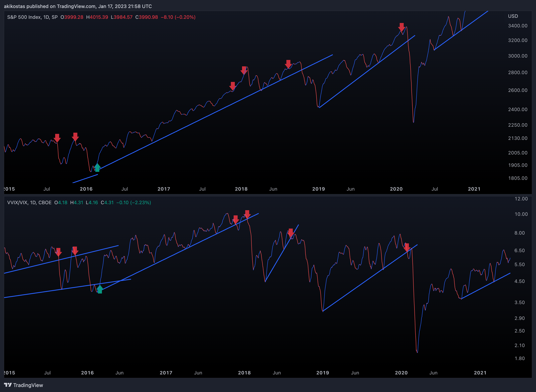The height and width of the screenshot is (392, 536).
Task: Click the 10.00 label on the VVIX/VIX axis
Action: coord(521,214)
